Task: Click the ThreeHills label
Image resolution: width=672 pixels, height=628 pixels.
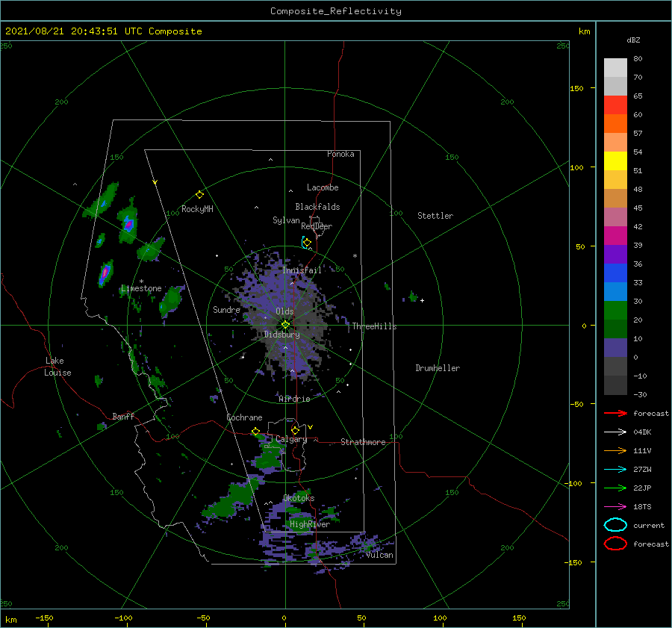Action: tap(374, 326)
